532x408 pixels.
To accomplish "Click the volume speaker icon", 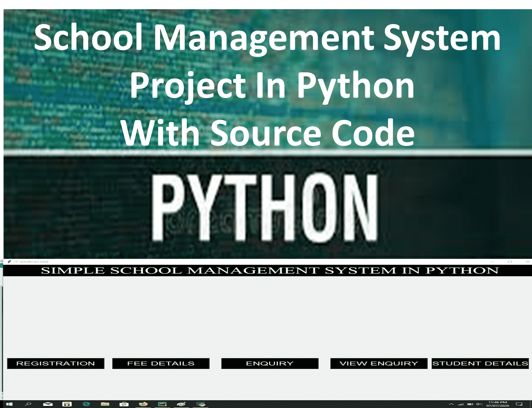I will coord(479,404).
